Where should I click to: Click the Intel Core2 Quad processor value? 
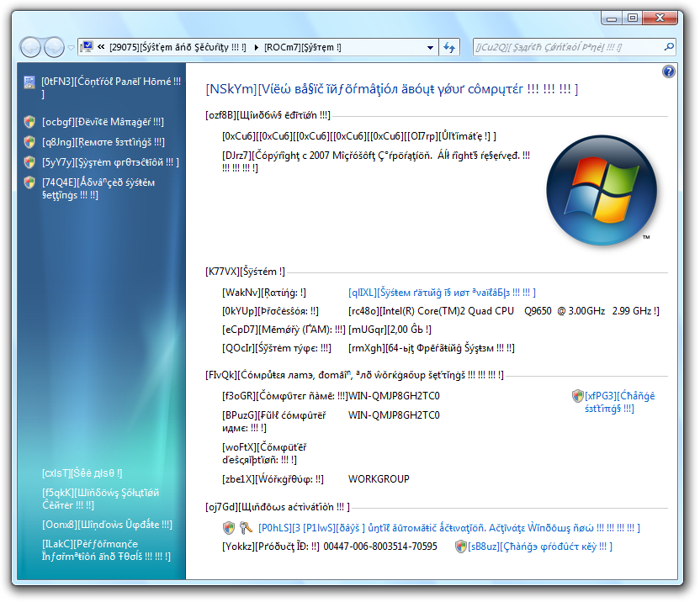click(x=504, y=311)
